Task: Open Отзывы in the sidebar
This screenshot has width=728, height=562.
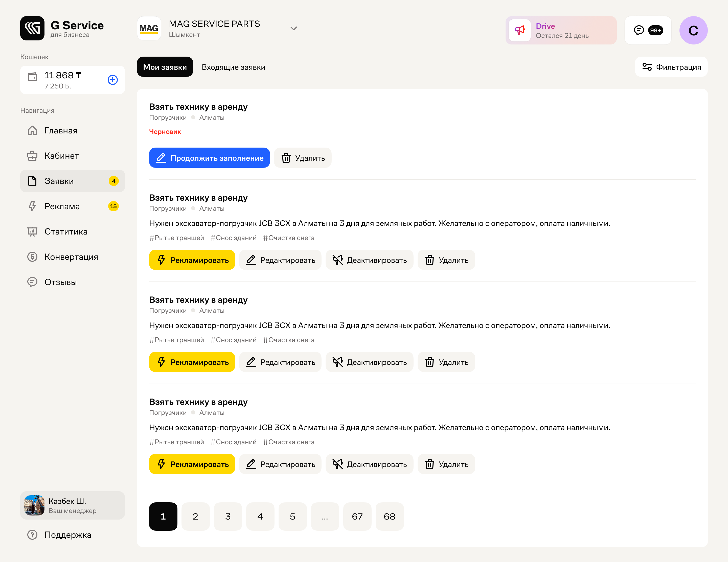Action: click(72, 282)
